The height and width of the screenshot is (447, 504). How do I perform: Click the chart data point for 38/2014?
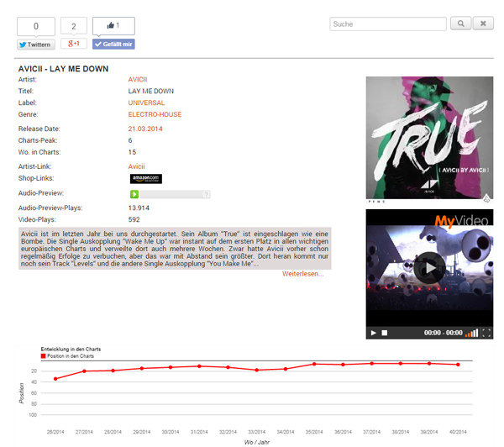[x=401, y=363]
